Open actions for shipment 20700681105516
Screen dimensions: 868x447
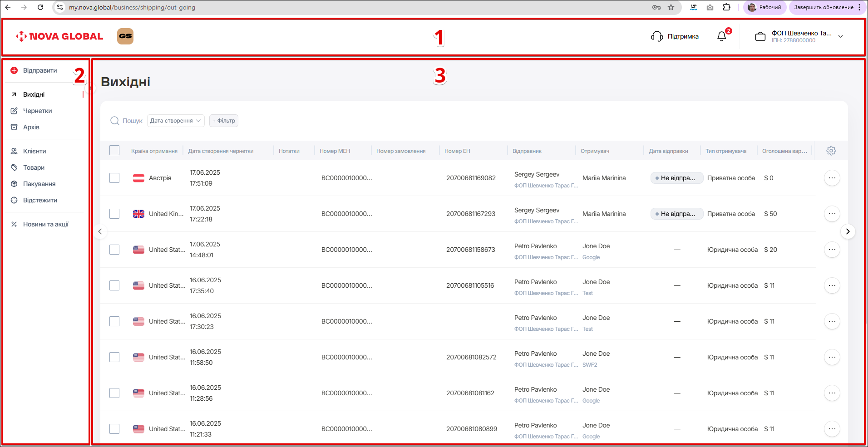coord(832,285)
